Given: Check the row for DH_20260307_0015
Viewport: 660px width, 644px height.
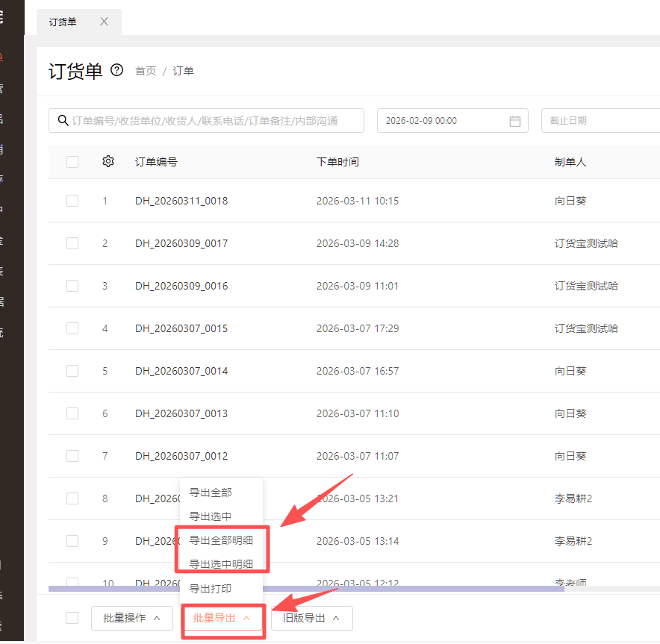Looking at the screenshot, I should coord(72,328).
